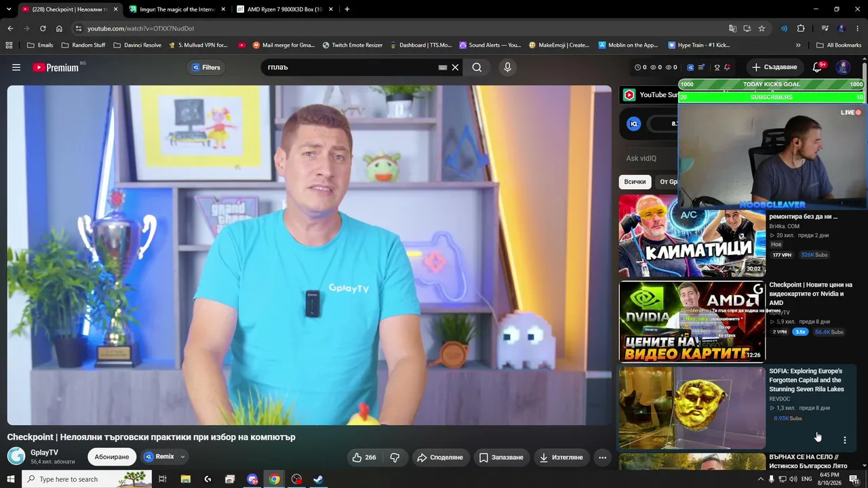
Task: Open more actions ellipsis under video
Action: [x=602, y=457]
